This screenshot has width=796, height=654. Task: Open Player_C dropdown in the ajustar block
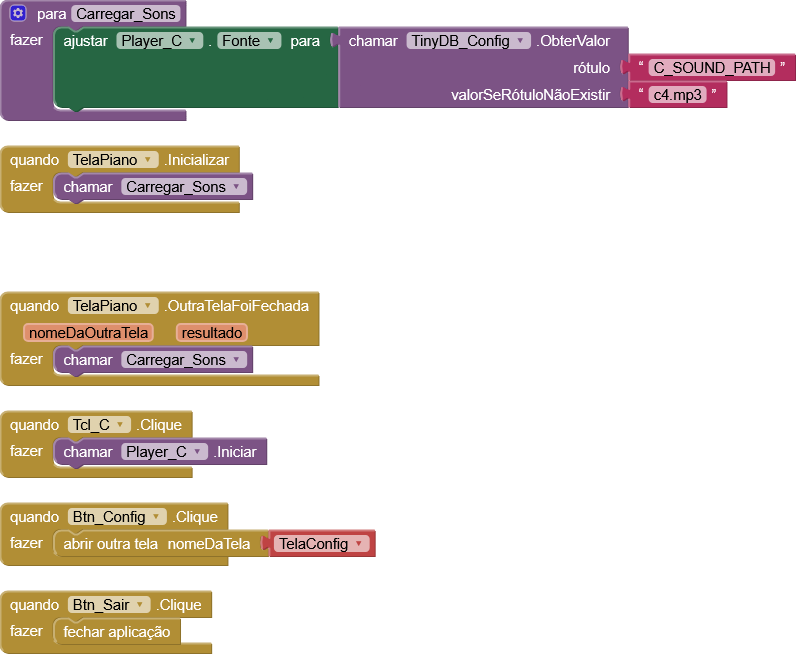click(160, 41)
